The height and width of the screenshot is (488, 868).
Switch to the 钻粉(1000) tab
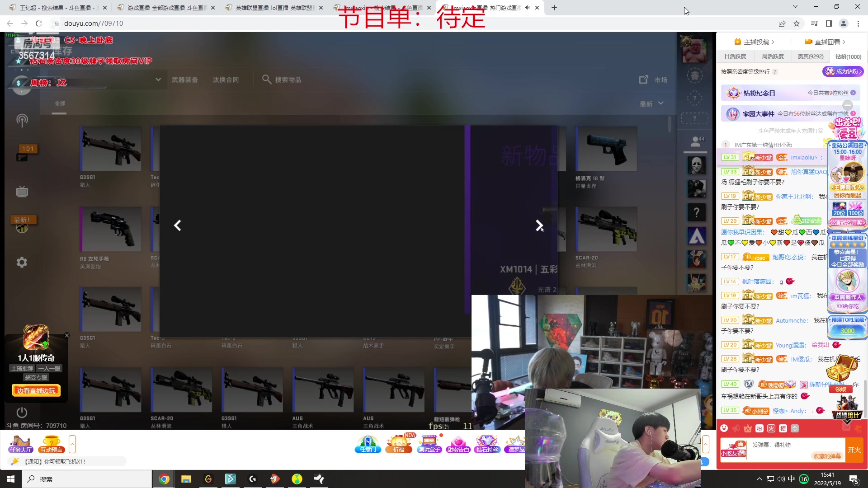pos(848,56)
